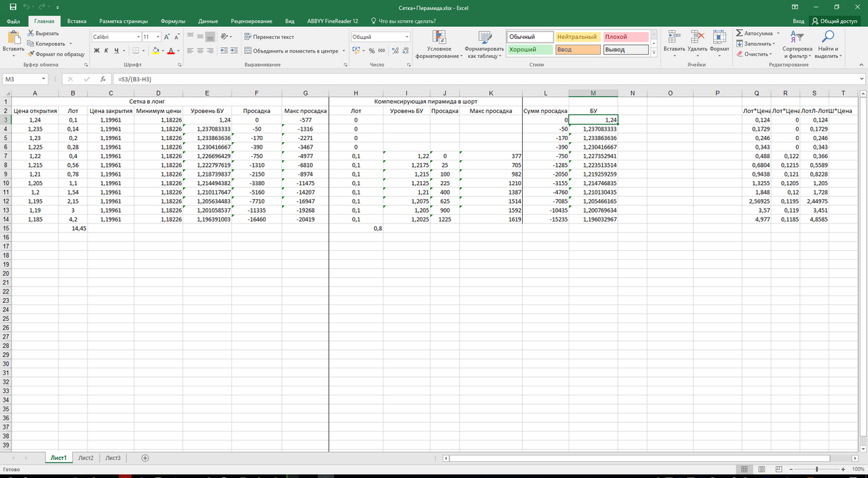868x478 pixels.
Task: Open the Заполнить fill dropdown
Action: click(x=756, y=44)
